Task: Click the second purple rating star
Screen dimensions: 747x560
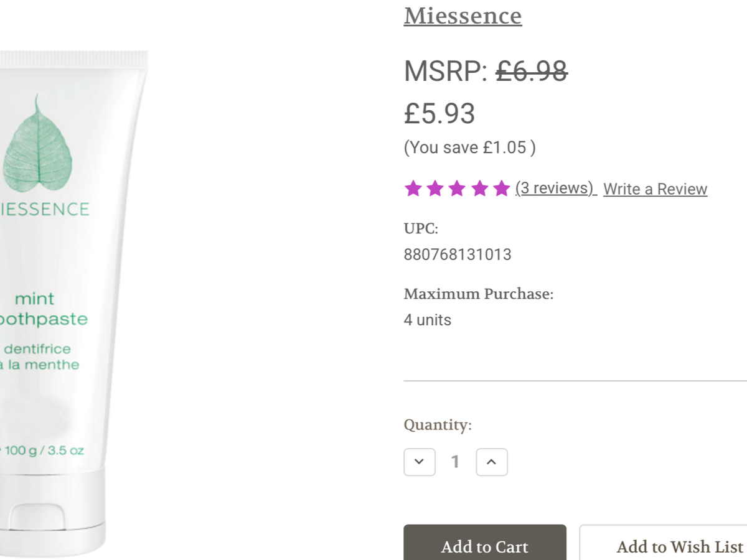Action: 435,189
